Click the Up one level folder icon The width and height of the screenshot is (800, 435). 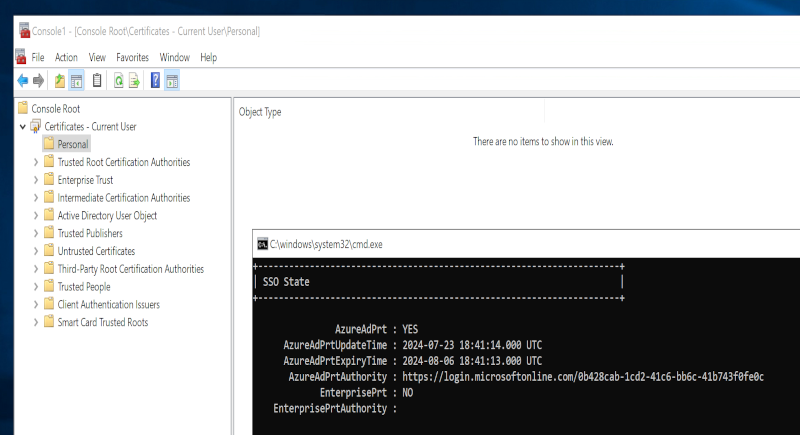[x=60, y=81]
